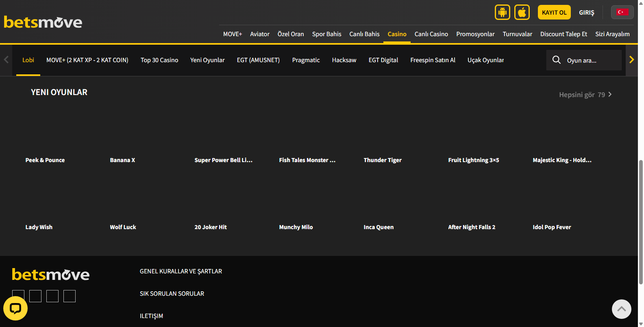Viewport: 644px width, 327px height.
Task: Click Hepsini gör 79 to see all new games
Action: [x=585, y=95]
